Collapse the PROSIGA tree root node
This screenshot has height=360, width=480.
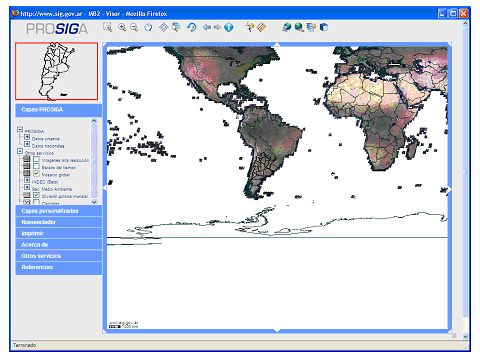[x=20, y=130]
